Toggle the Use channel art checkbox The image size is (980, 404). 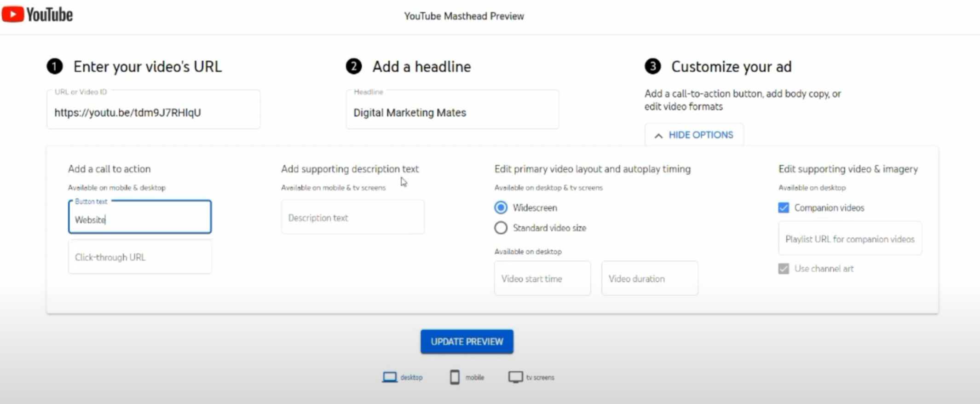click(x=784, y=269)
